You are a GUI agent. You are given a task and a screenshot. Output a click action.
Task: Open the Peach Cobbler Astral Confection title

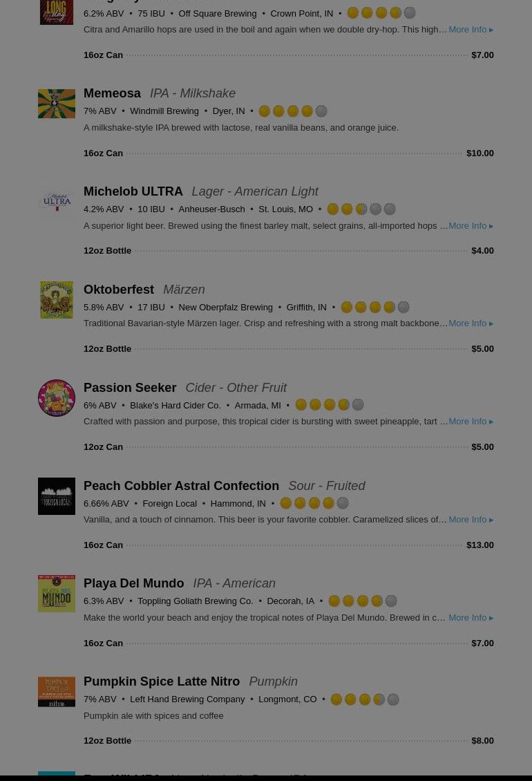(181, 486)
